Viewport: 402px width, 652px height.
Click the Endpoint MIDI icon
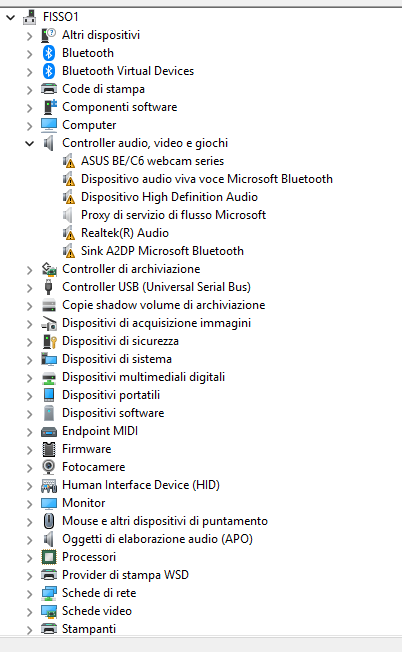click(x=49, y=432)
